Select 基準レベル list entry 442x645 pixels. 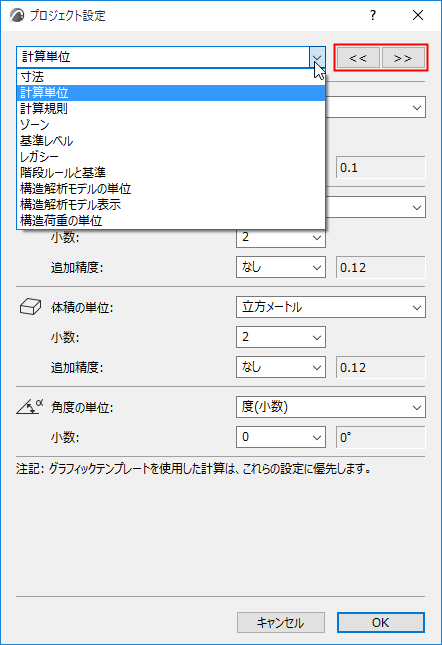pyautogui.click(x=171, y=141)
